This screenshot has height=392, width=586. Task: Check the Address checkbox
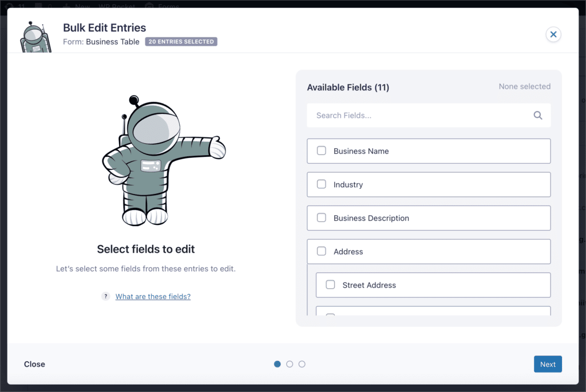(322, 251)
